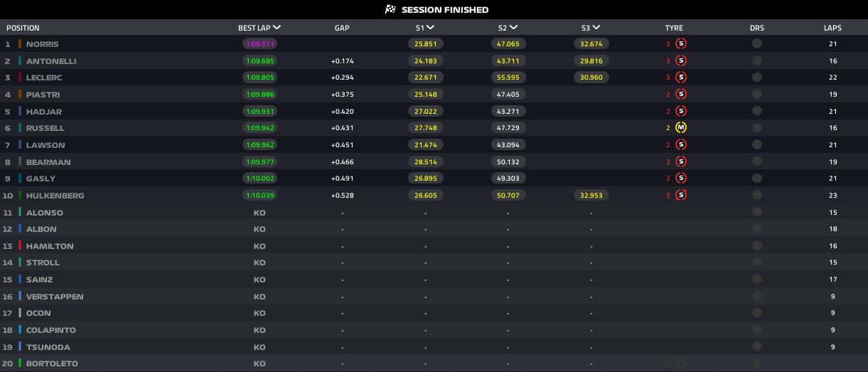Expand the Best Lap column dropdown
868x372 pixels.
[277, 28]
